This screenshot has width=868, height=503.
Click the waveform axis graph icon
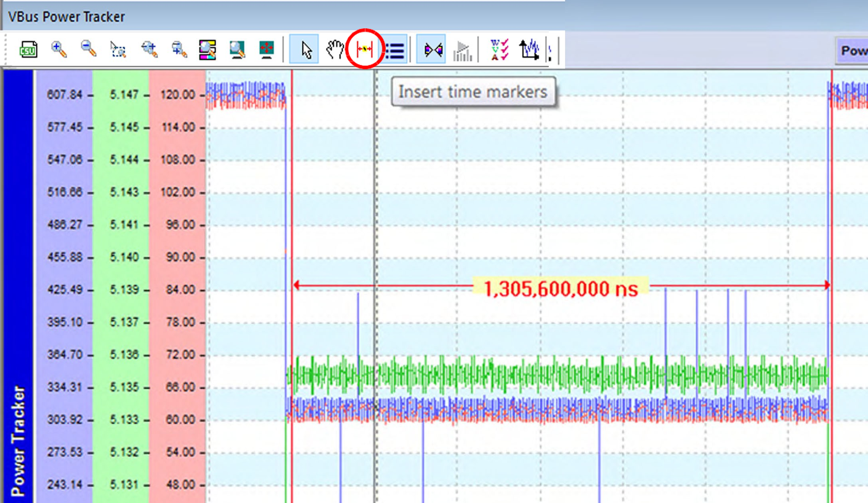[x=529, y=49]
